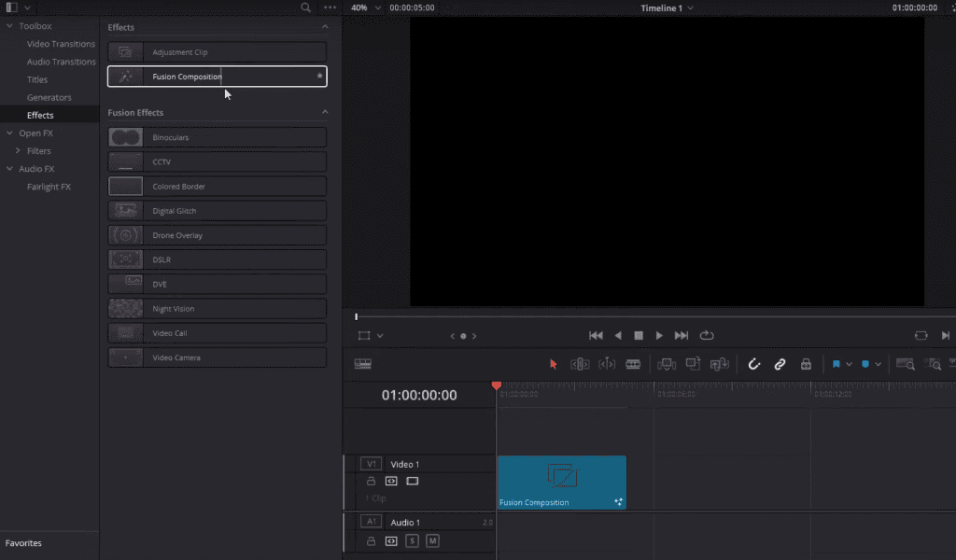Screen dimensions: 956x560
Task: Select the Binoculars effect
Action: (x=217, y=137)
